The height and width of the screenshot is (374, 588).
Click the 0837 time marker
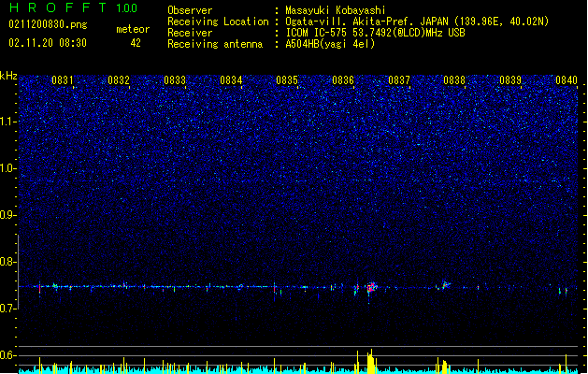399,80
